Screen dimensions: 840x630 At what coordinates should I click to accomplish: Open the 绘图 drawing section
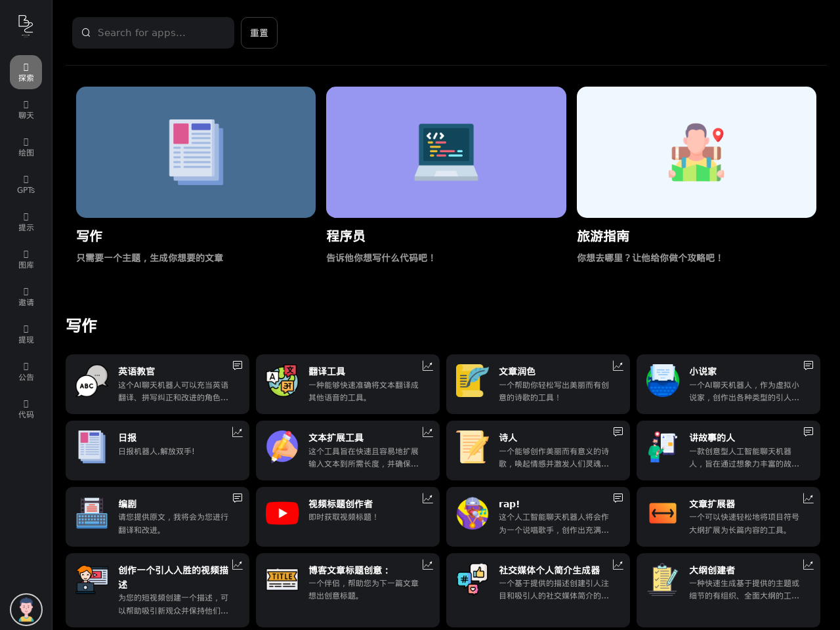click(x=26, y=146)
